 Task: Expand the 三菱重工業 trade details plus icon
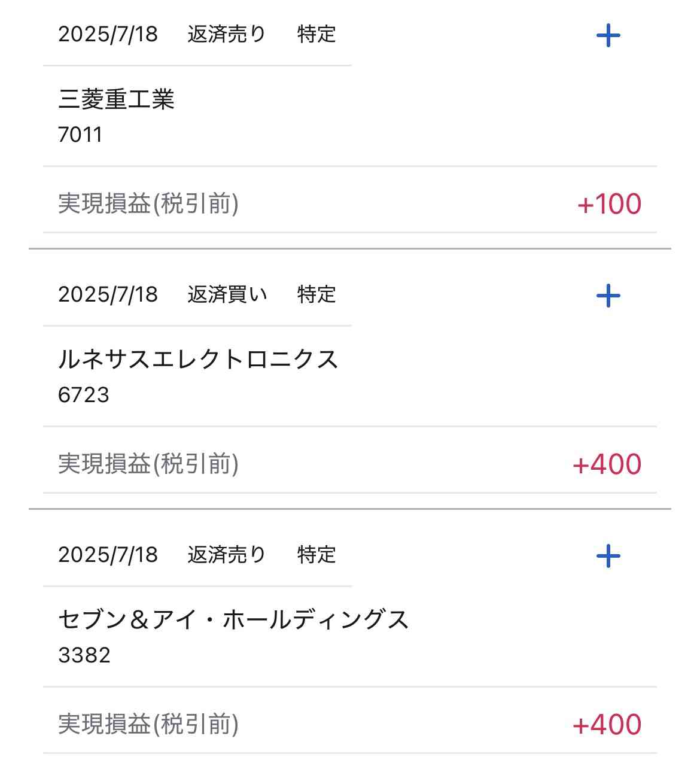coord(608,35)
